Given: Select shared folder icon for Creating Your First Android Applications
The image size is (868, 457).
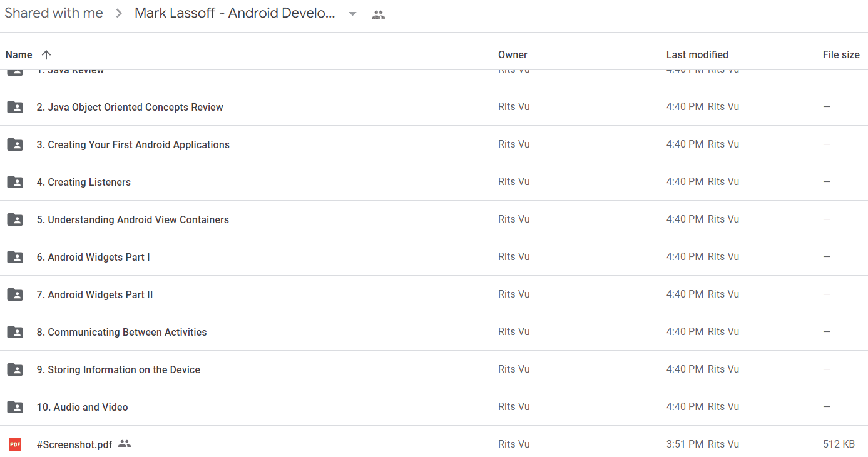Looking at the screenshot, I should pyautogui.click(x=15, y=144).
